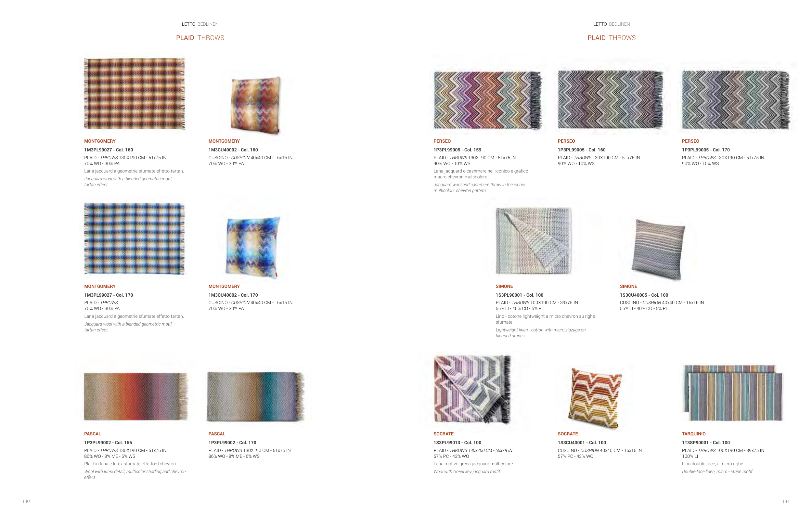Click the SIMONE throw product name
This screenshot has height=528, width=812.
[x=504, y=287]
